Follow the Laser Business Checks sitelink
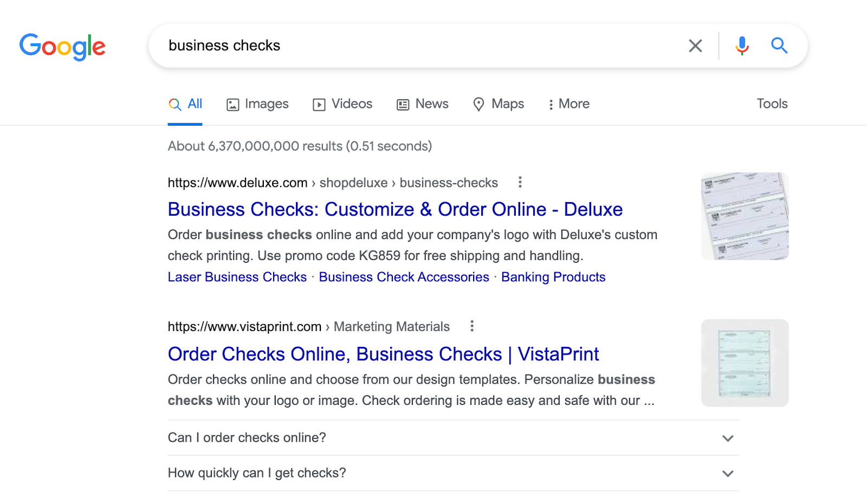This screenshot has height=504, width=867. [237, 277]
